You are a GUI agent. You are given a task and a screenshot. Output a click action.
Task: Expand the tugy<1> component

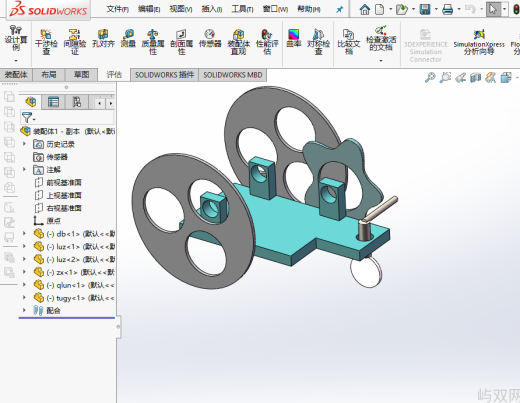24,297
